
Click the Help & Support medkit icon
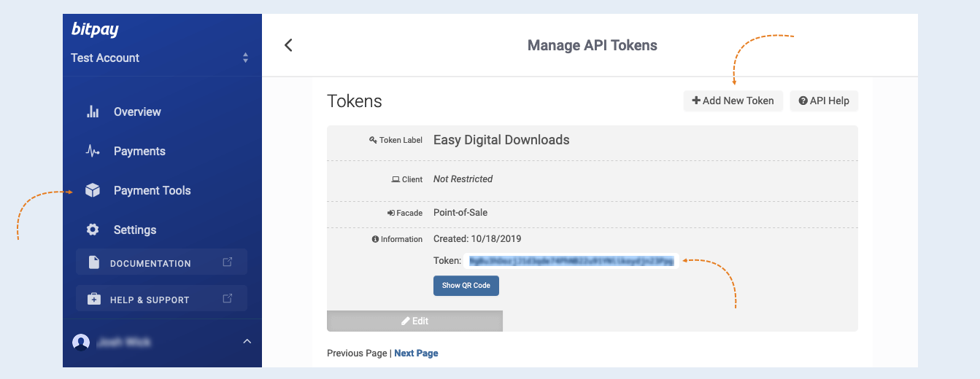(x=93, y=299)
